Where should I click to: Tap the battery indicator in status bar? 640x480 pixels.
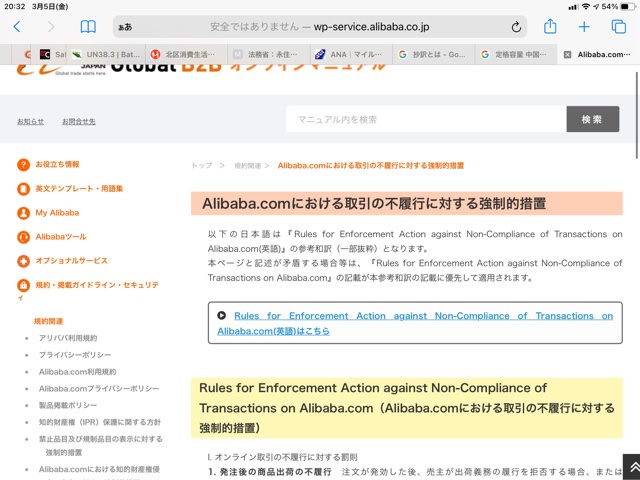click(628, 7)
